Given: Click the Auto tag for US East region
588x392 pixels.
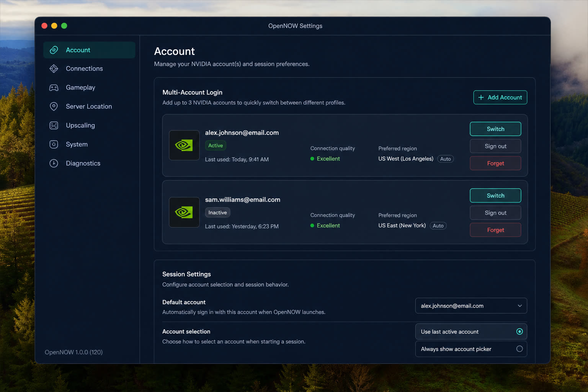Looking at the screenshot, I should pyautogui.click(x=438, y=226).
